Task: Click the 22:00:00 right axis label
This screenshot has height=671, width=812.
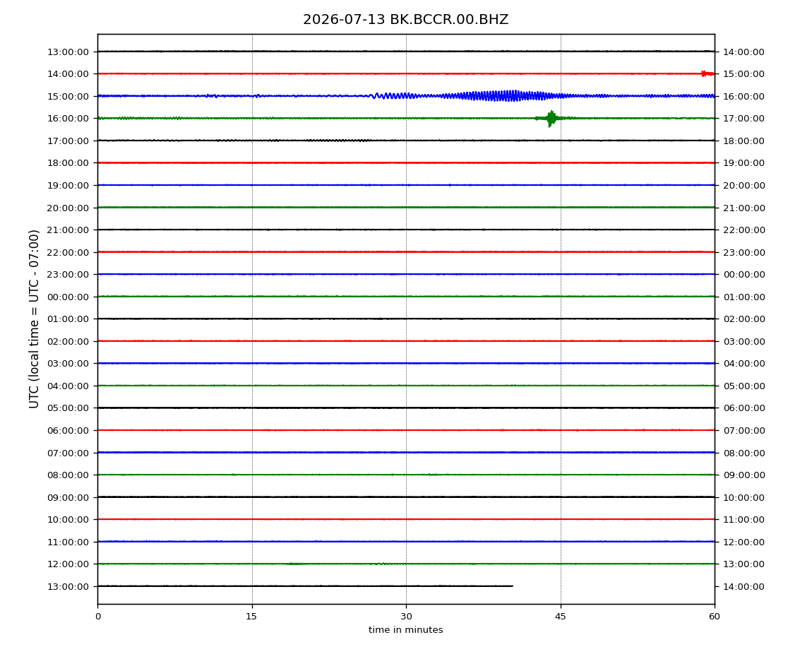Action: [x=744, y=230]
